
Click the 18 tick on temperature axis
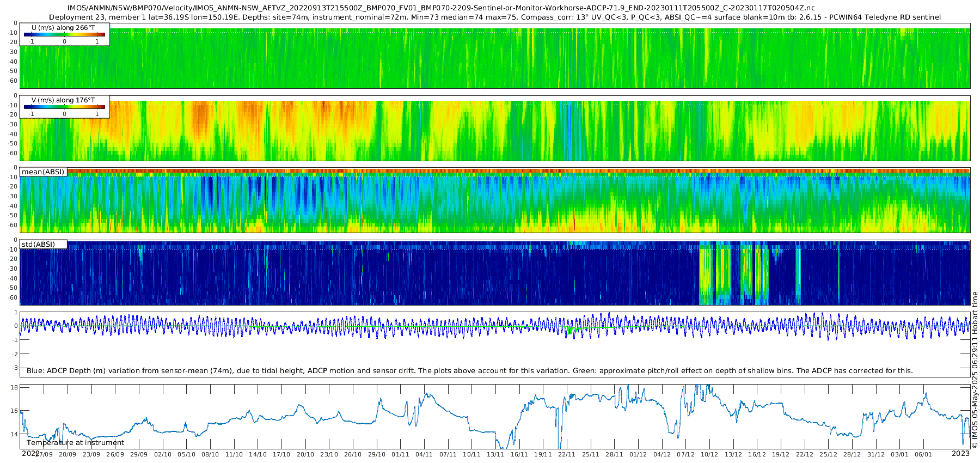(x=15, y=387)
